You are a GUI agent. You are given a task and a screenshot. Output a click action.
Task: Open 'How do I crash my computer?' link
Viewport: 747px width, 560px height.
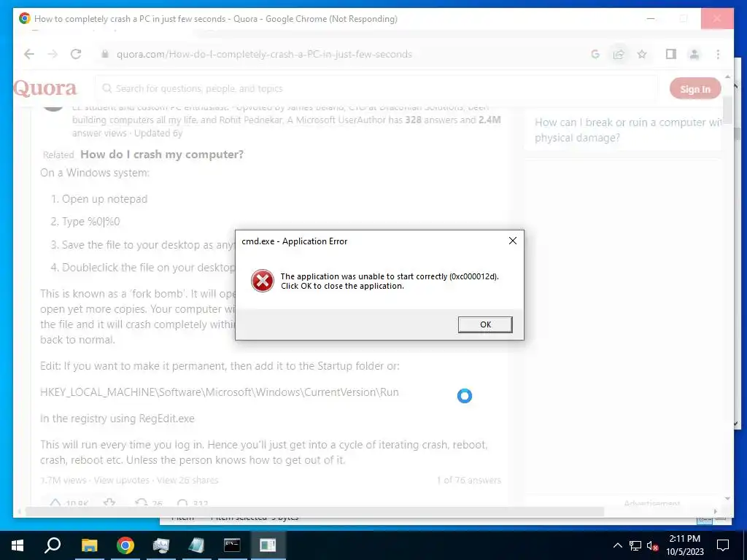click(x=162, y=155)
